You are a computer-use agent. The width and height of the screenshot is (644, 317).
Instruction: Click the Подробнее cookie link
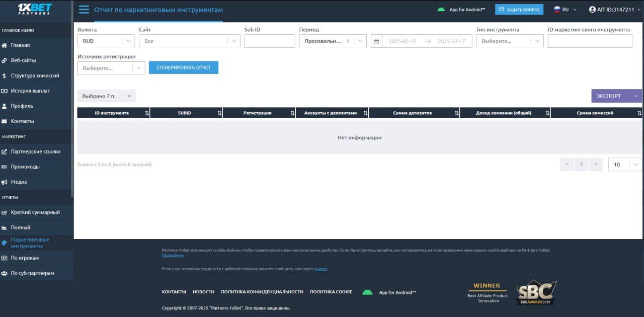pos(173,256)
